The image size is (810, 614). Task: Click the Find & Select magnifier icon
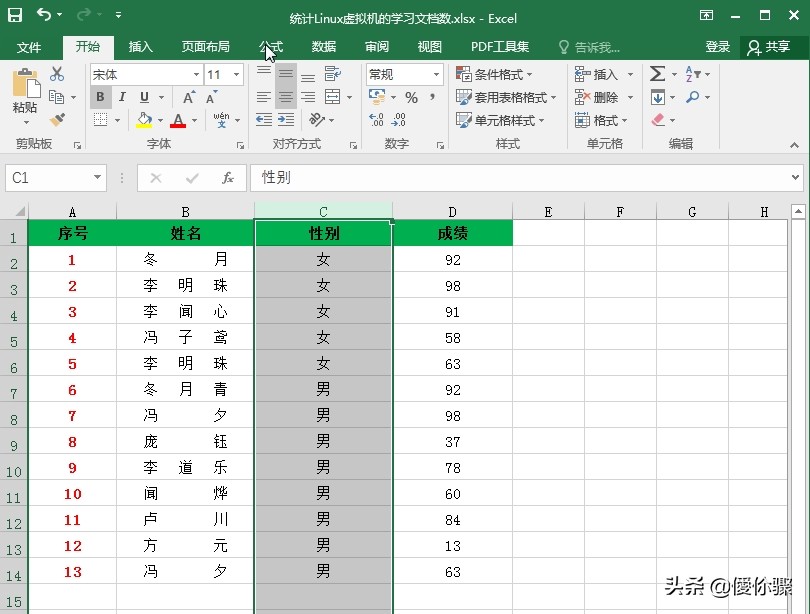[x=693, y=97]
